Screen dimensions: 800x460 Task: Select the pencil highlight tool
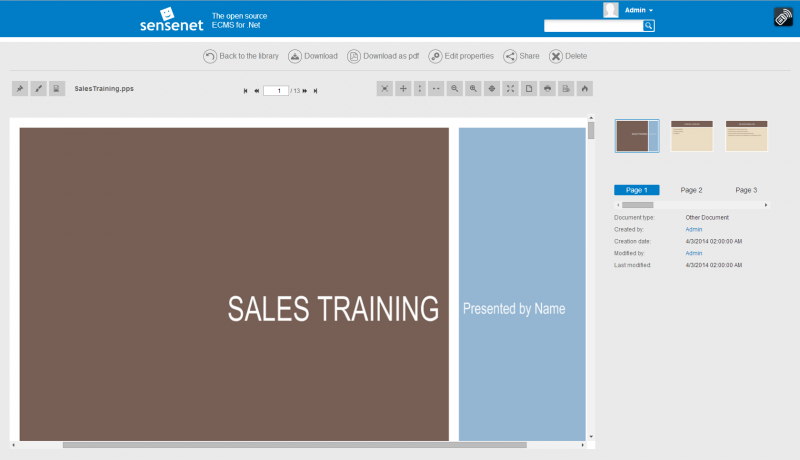[38, 89]
